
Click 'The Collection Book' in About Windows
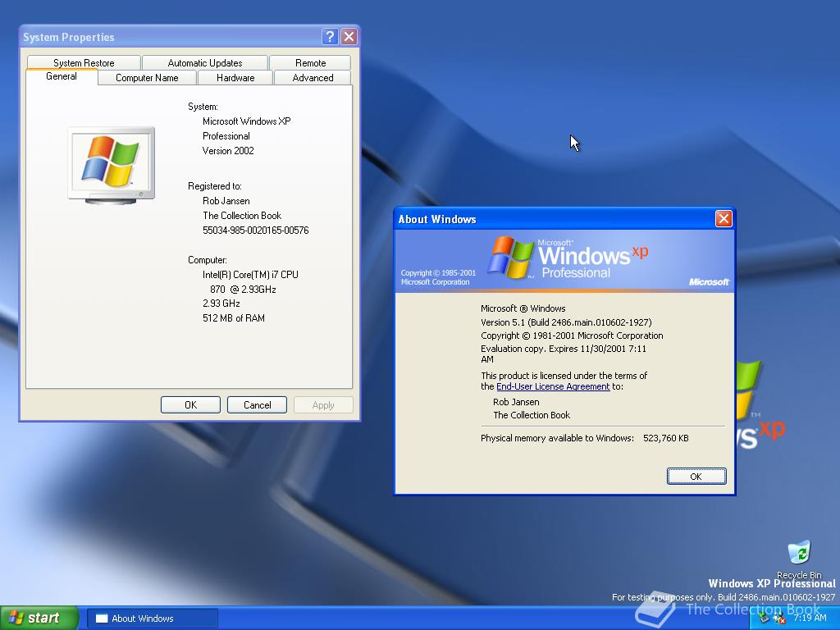click(x=532, y=415)
